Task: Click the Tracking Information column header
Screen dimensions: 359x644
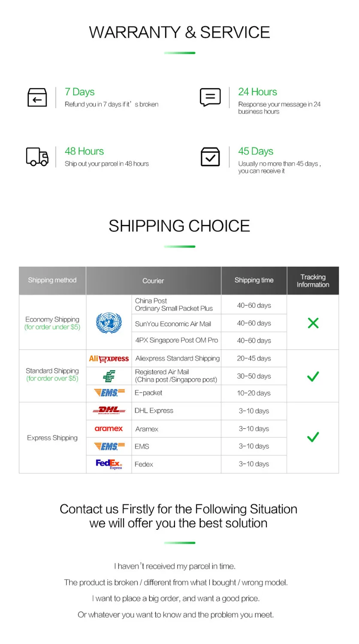Action: (x=313, y=280)
